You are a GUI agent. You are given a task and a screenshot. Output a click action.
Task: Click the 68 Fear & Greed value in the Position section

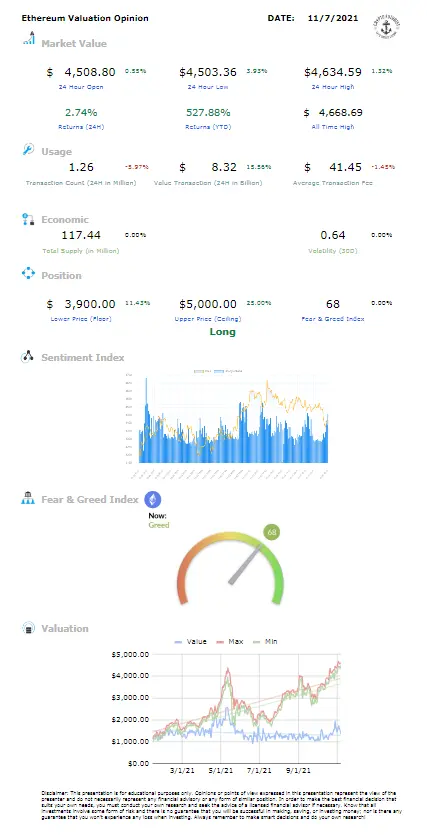click(x=333, y=304)
